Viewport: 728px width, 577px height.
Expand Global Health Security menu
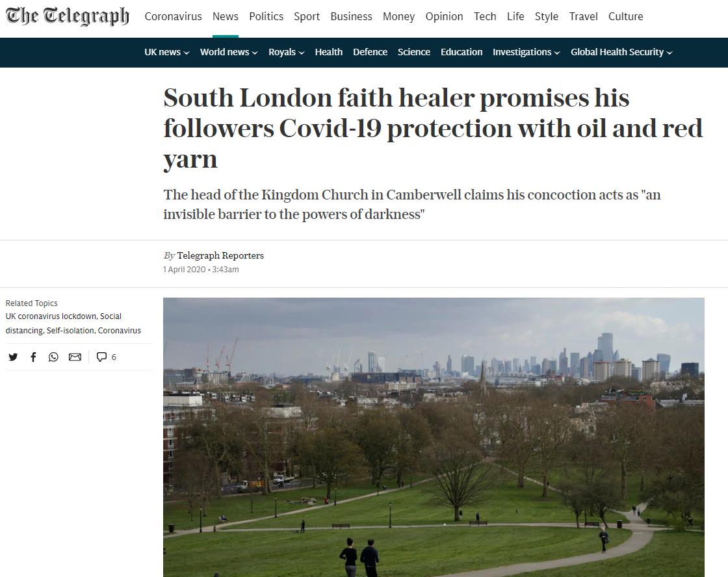621,52
